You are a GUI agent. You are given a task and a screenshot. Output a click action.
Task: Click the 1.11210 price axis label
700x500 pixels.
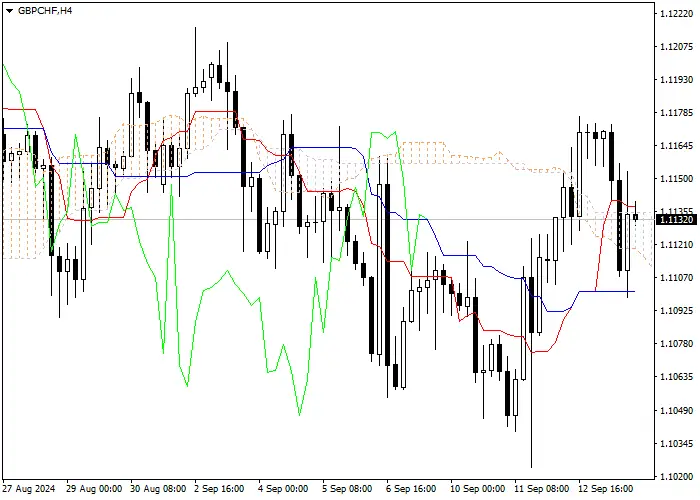pyautogui.click(x=676, y=245)
